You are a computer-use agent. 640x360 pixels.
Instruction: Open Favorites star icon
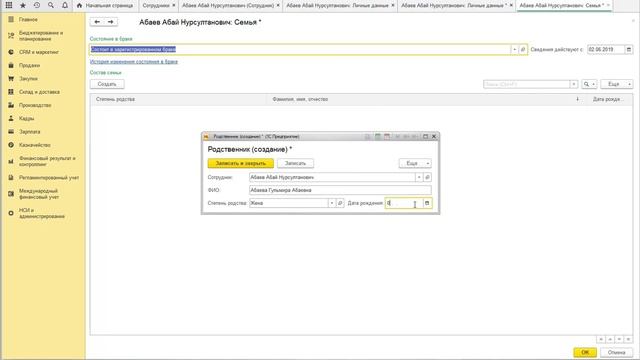(x=23, y=5)
